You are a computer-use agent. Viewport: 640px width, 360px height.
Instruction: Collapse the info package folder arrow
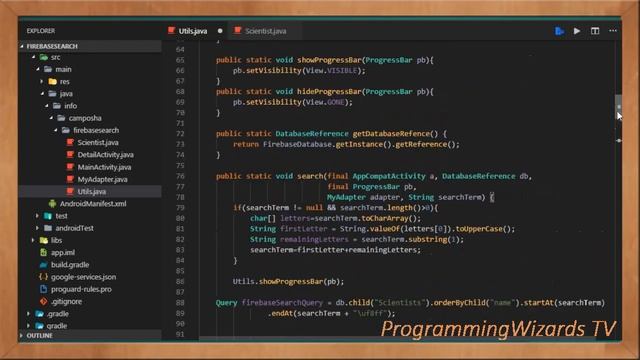pyautogui.click(x=47, y=106)
